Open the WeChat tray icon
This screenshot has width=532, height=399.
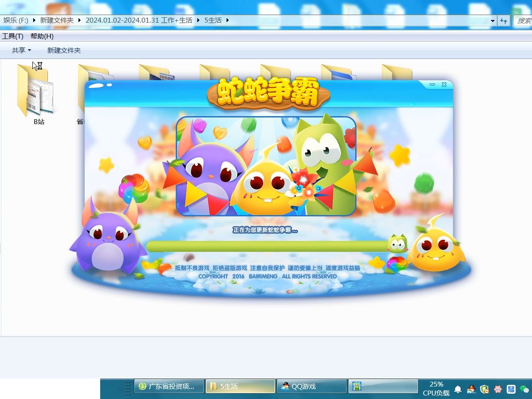click(x=524, y=389)
